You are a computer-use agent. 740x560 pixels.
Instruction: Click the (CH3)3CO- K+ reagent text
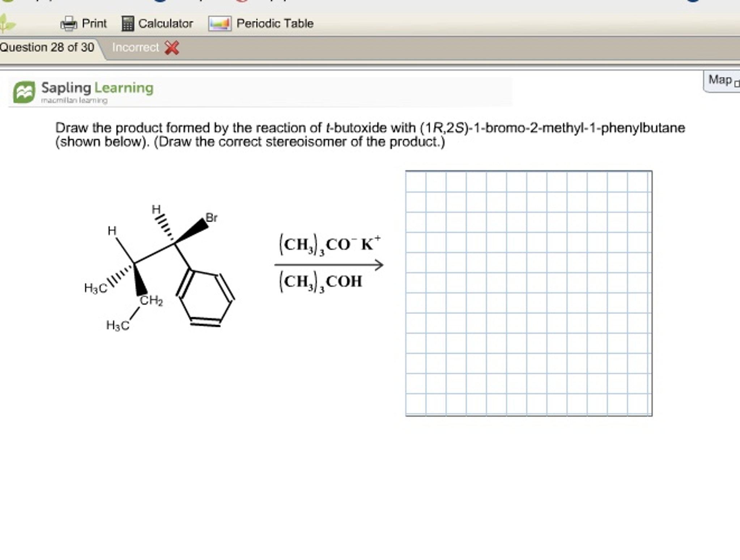pyautogui.click(x=329, y=245)
